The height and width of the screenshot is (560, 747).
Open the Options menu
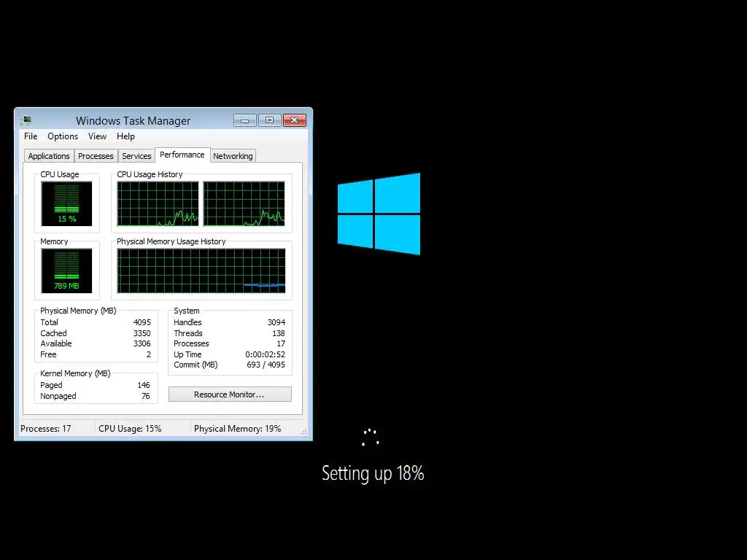63,136
